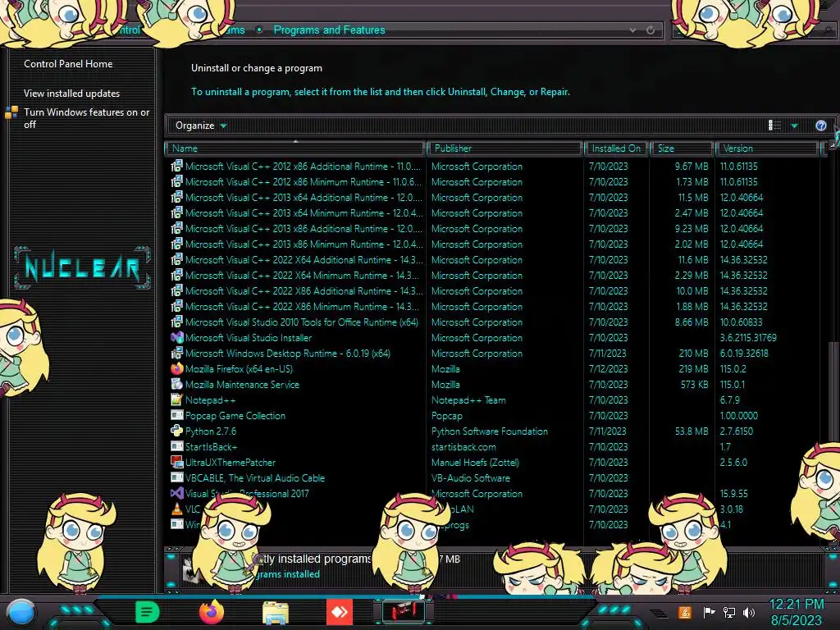The width and height of the screenshot is (840, 630).
Task: Click Manuel Hoefs (Zottel) publisher cell
Action: click(475, 463)
